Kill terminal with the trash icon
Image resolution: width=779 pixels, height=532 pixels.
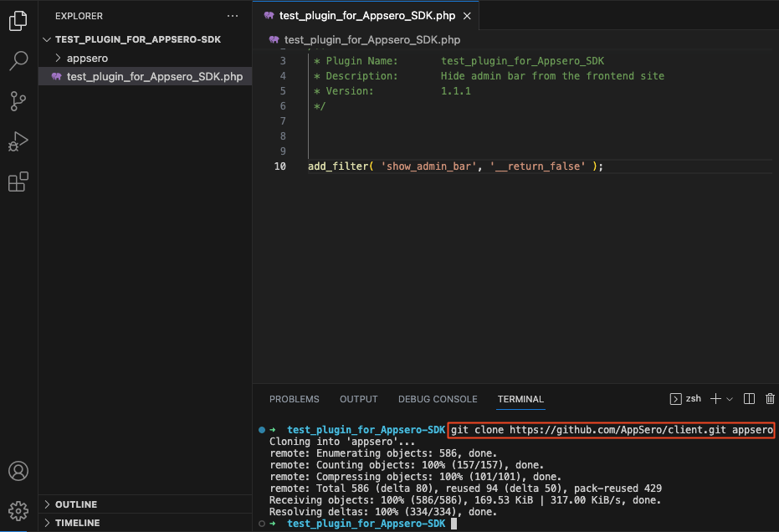point(770,399)
